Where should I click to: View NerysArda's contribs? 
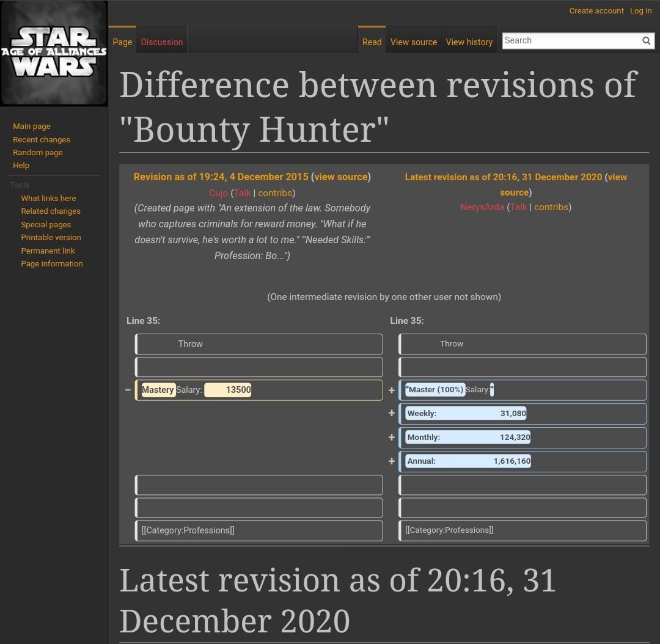551,207
